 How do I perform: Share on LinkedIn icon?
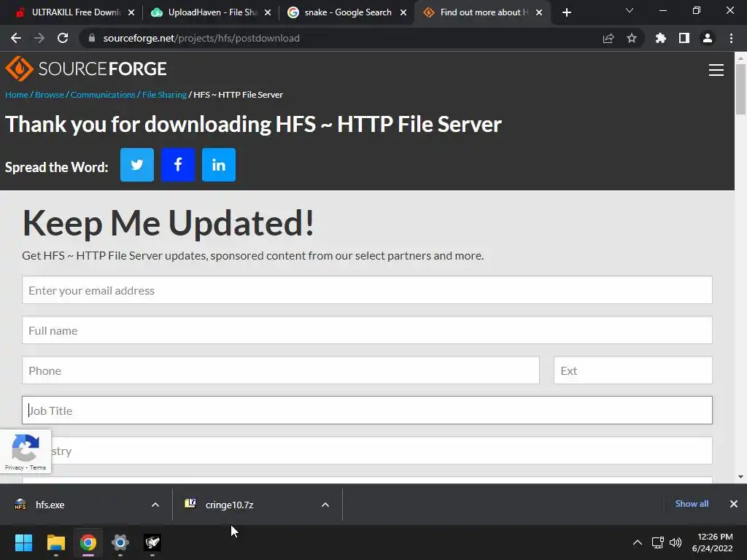point(219,165)
